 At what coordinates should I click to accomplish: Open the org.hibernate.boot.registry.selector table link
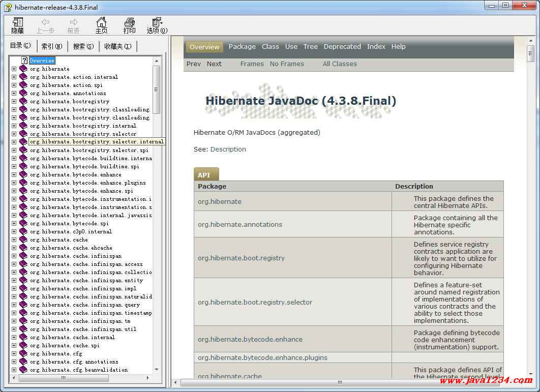point(255,302)
